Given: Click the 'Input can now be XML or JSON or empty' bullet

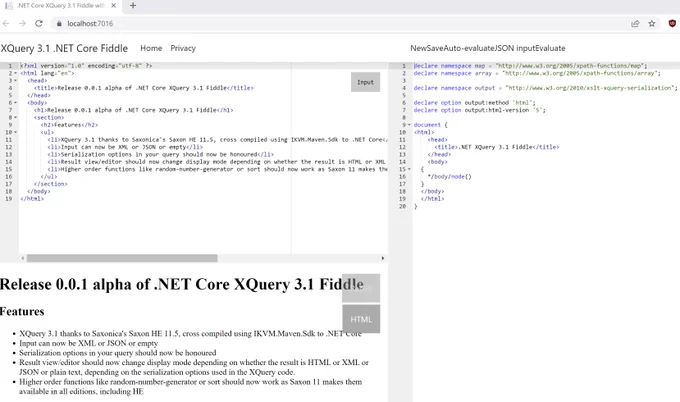Looking at the screenshot, I should (88, 343).
